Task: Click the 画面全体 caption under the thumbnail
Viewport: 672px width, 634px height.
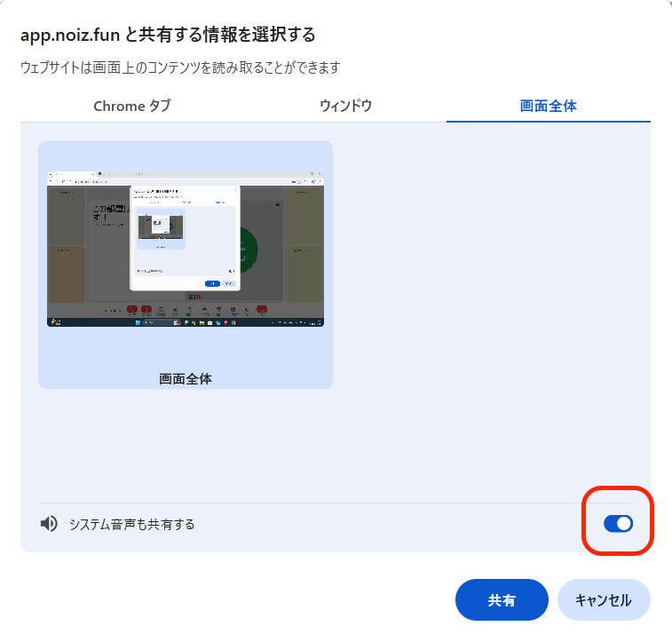Action: point(185,378)
